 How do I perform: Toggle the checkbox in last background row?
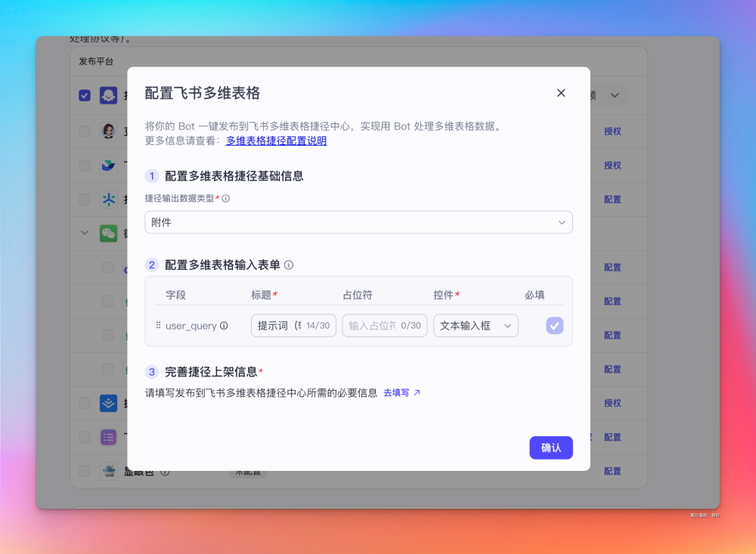tap(85, 471)
